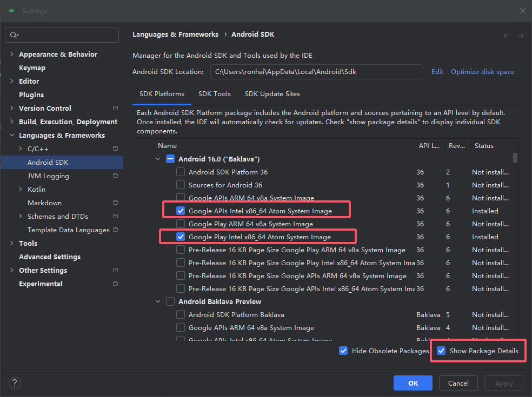The height and width of the screenshot is (397, 532).
Task: Toggle the Show Package Details checkbox
Action: pos(442,351)
